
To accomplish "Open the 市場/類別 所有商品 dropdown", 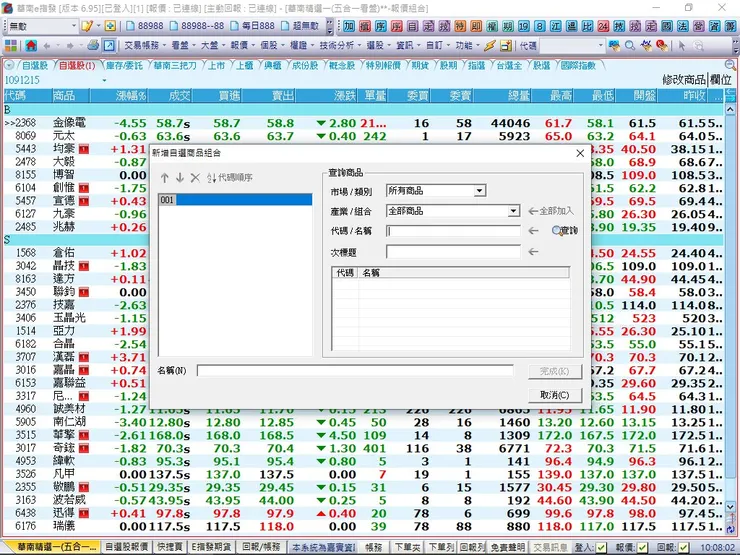I will 479,191.
